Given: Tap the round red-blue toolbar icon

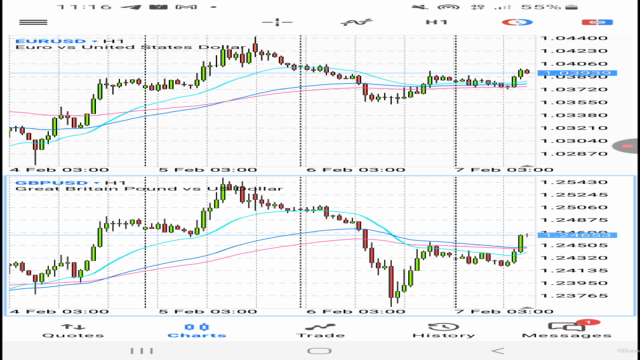Looking at the screenshot, I should 517,22.
